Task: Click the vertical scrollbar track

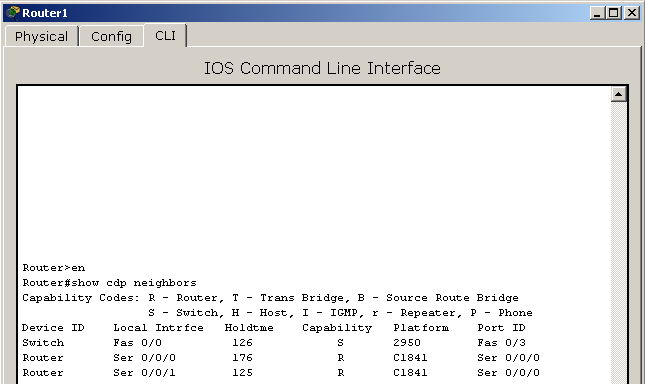Action: point(618,243)
